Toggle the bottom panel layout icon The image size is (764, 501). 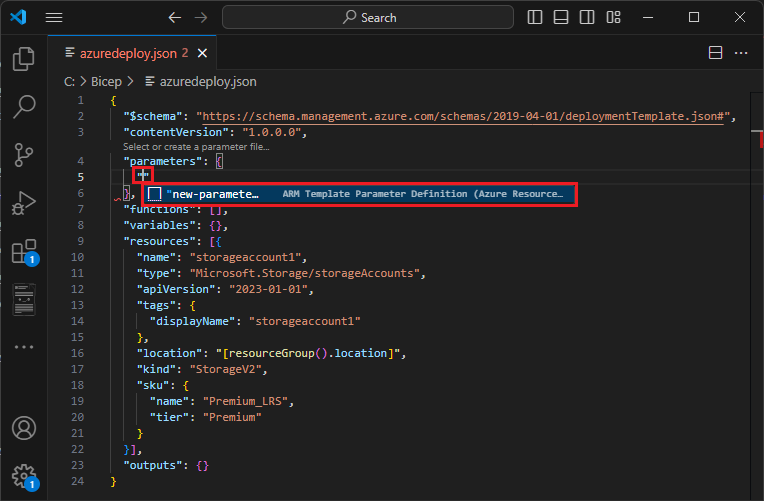coord(561,18)
